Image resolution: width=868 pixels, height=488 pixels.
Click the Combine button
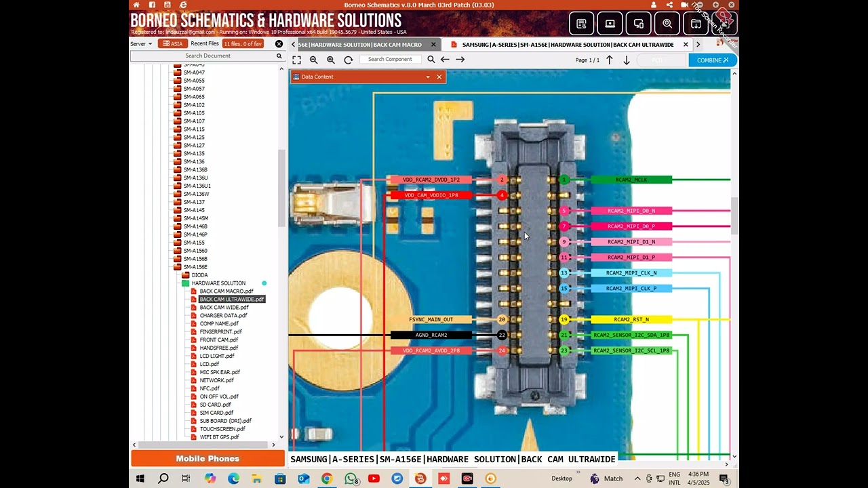[712, 60]
